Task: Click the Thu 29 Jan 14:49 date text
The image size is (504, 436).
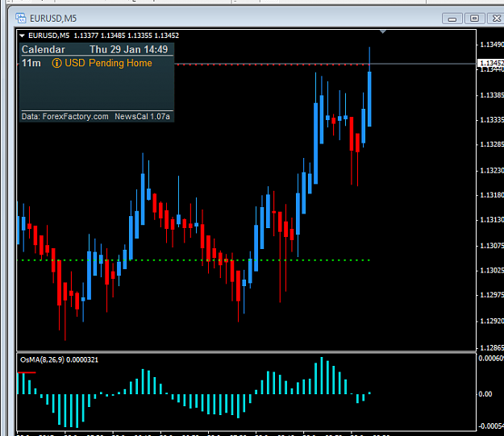Action: point(128,49)
